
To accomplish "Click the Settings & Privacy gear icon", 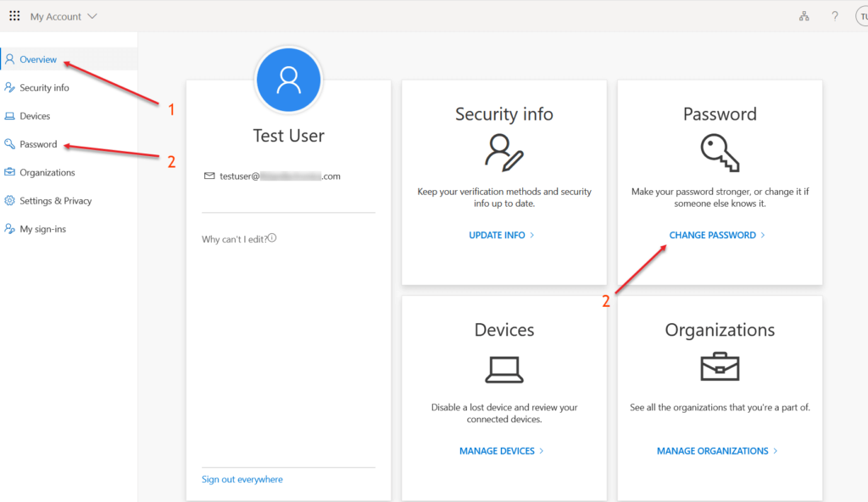I will coord(8,200).
